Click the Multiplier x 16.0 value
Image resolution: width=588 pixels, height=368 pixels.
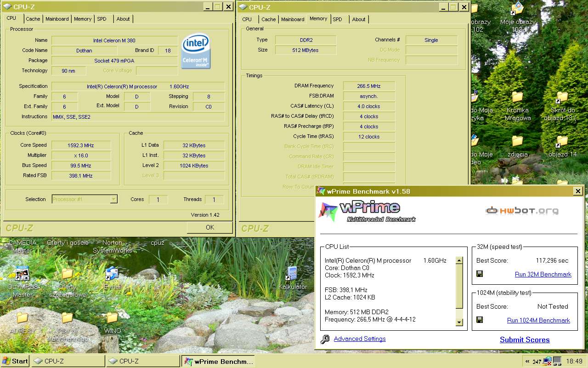(x=81, y=155)
